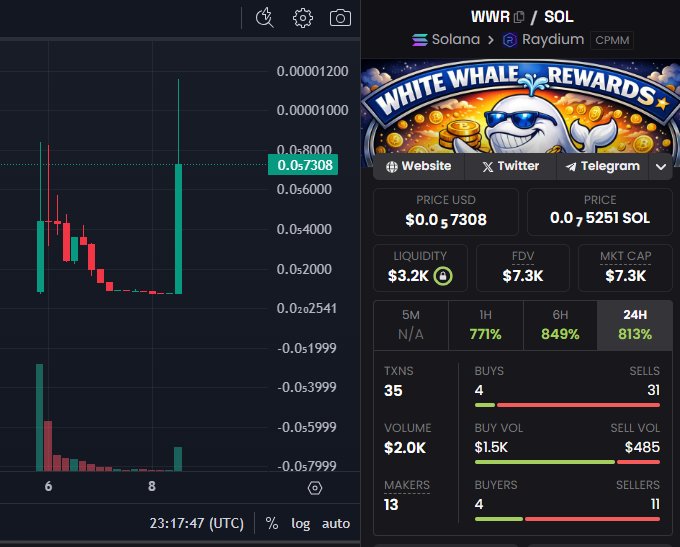Image resolution: width=680 pixels, height=547 pixels.
Task: Click the WWR token symbol
Action: (490, 17)
